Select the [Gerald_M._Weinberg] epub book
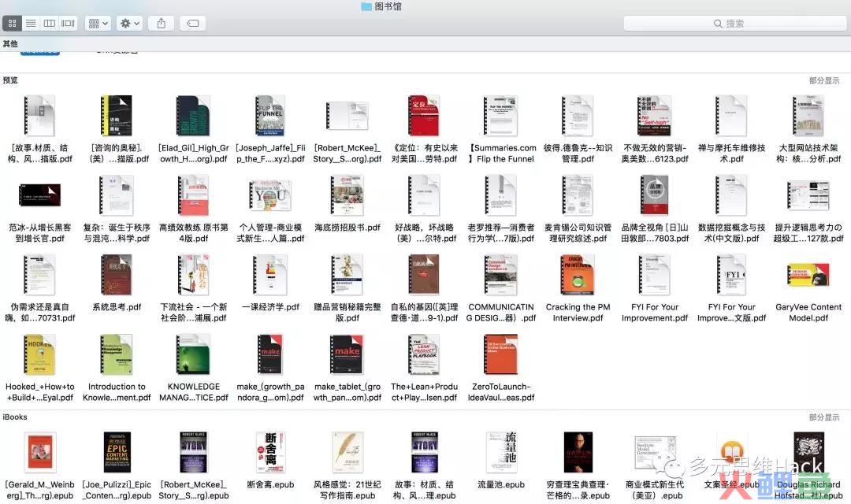The width and height of the screenshot is (851, 504). [x=39, y=453]
